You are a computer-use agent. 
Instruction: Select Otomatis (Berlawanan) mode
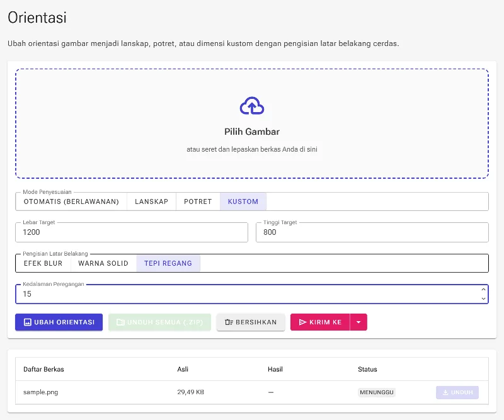point(71,201)
